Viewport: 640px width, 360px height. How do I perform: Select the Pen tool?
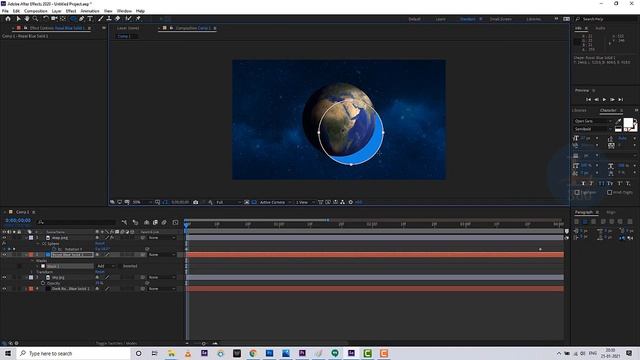point(82,18)
